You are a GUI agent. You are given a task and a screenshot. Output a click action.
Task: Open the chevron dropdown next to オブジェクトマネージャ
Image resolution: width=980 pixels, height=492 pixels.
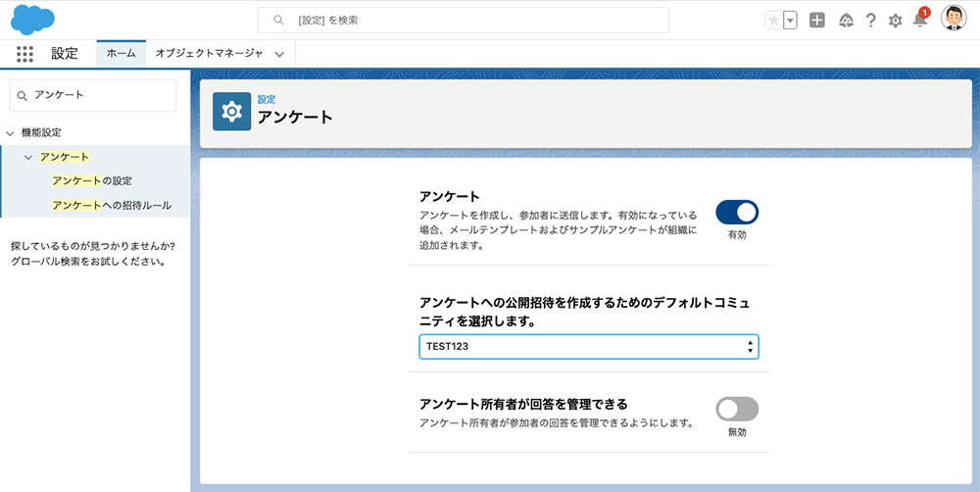280,54
